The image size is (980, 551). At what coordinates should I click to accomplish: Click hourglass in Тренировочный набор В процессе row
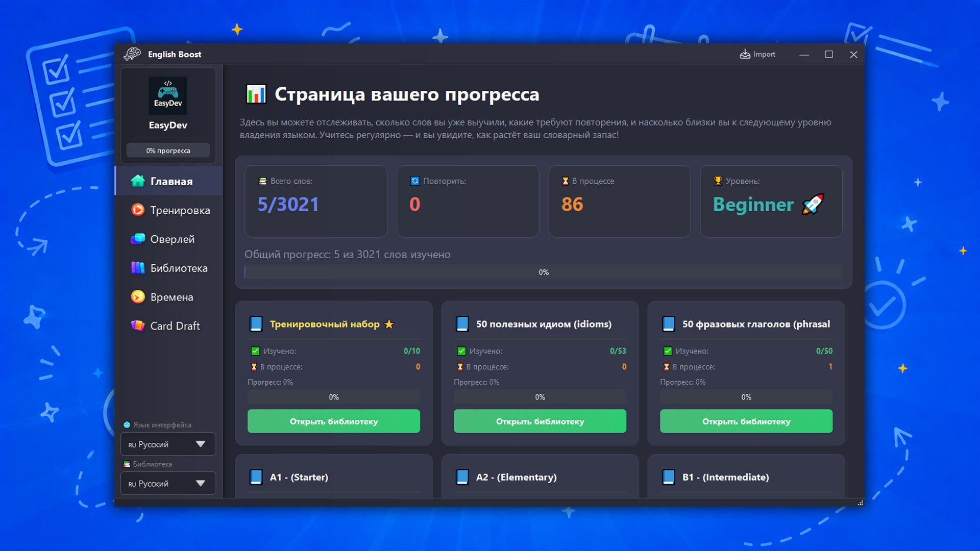click(x=254, y=367)
